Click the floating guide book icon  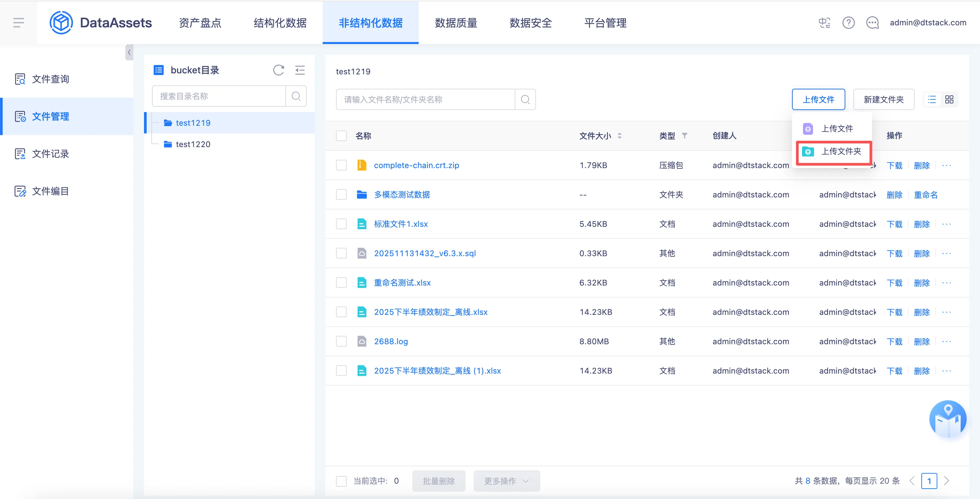pyautogui.click(x=947, y=419)
